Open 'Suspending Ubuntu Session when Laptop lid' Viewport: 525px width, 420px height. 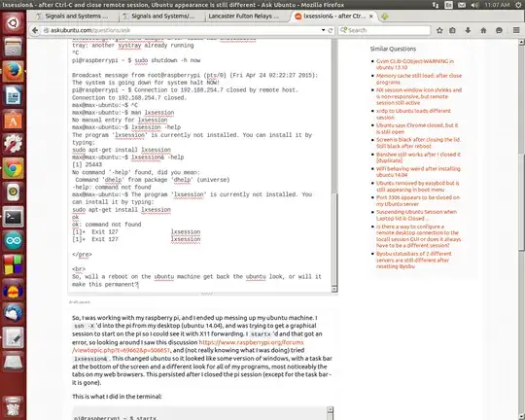point(416,215)
